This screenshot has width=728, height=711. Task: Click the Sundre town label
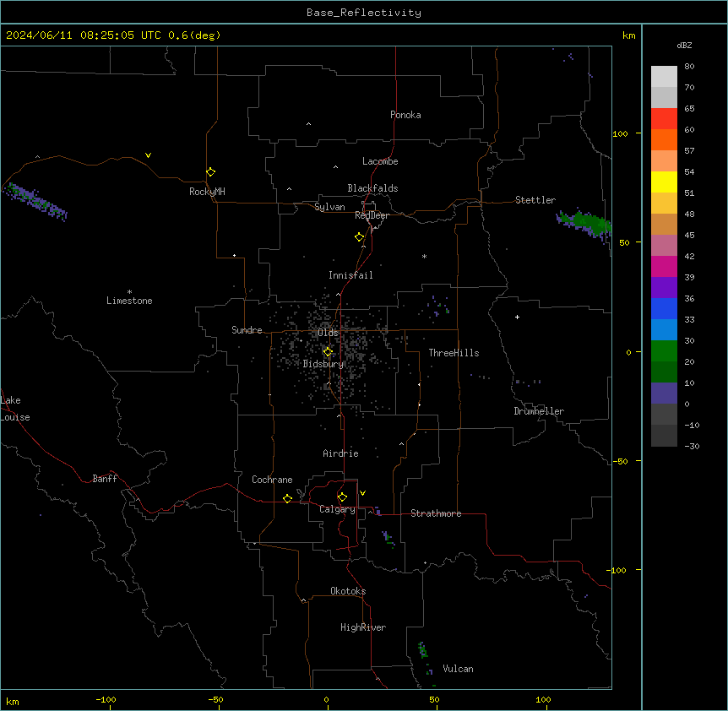[x=247, y=330]
